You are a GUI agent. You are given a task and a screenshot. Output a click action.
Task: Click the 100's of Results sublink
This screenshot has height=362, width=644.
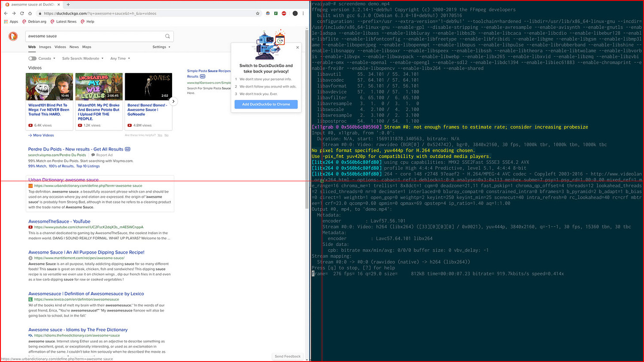tap(61, 166)
